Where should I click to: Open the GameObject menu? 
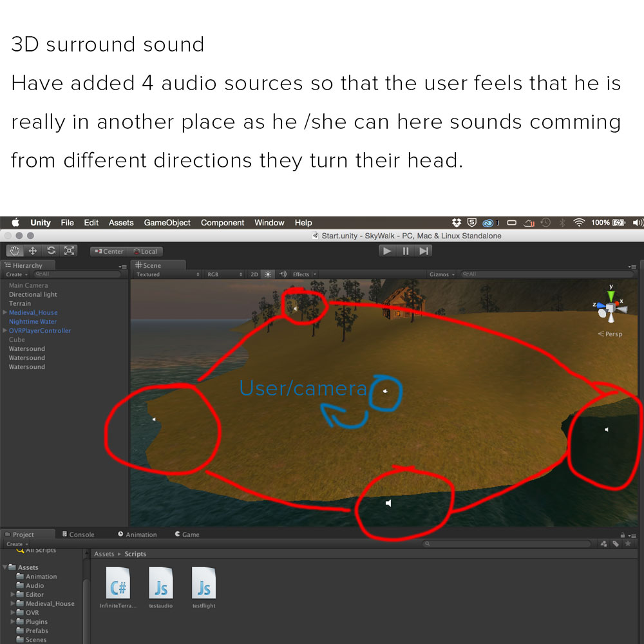tap(167, 223)
